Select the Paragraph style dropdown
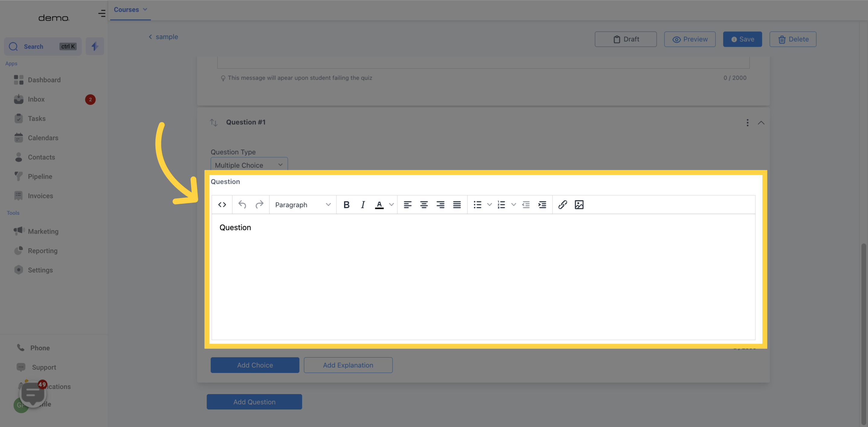 point(302,204)
